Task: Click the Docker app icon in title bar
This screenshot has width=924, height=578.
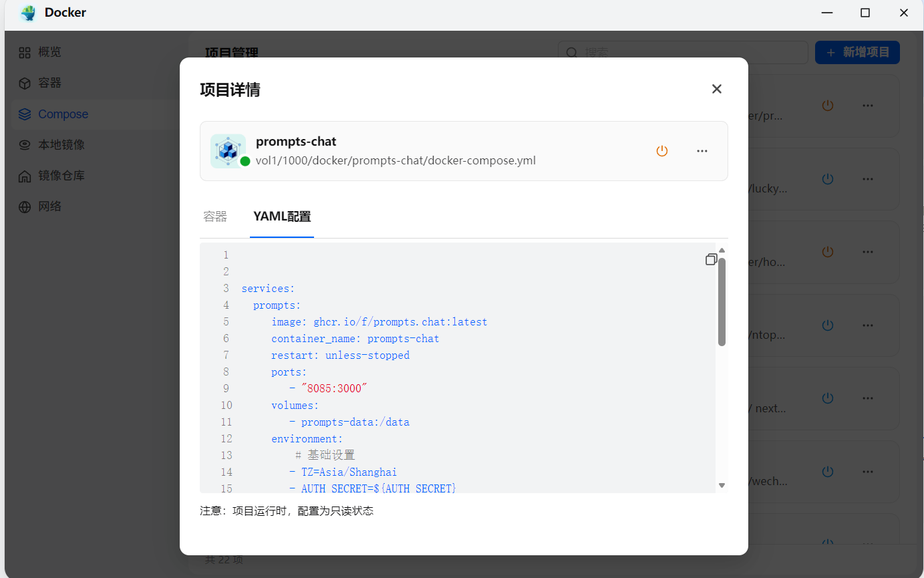Action: (27, 13)
